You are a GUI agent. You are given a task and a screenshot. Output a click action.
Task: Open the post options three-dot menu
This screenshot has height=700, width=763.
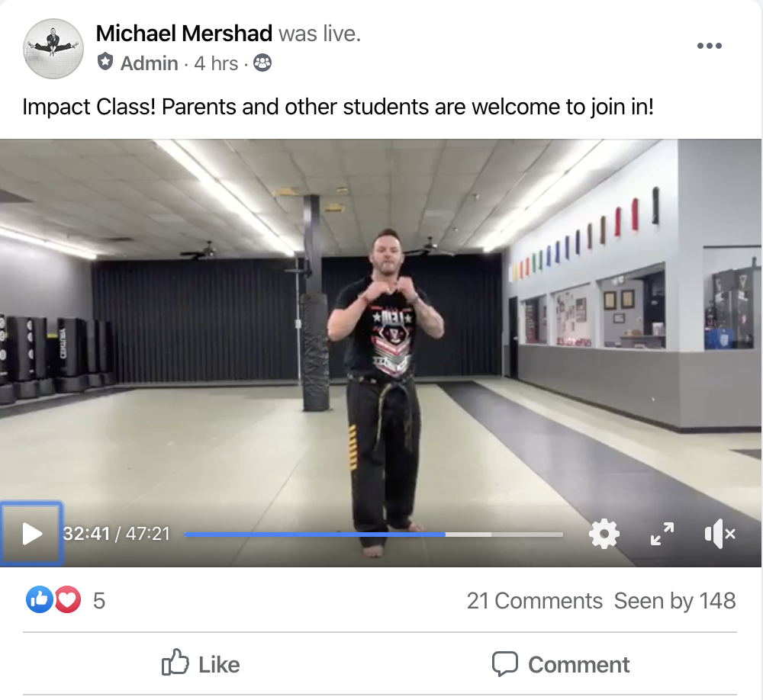tap(709, 47)
